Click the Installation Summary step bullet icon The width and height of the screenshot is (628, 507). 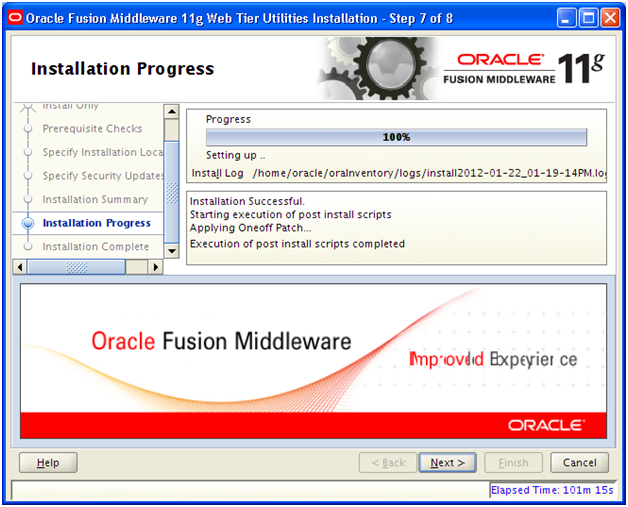pyautogui.click(x=28, y=199)
